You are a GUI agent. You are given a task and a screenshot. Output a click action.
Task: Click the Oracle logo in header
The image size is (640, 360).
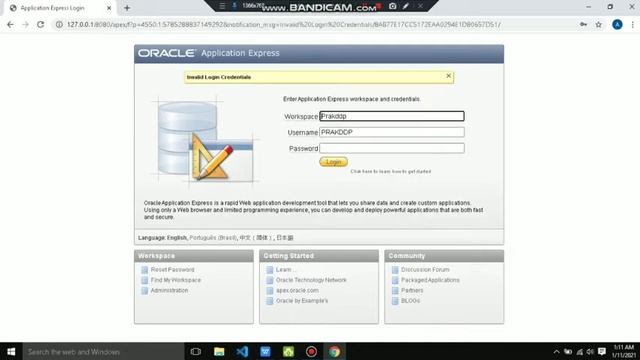coord(167,53)
